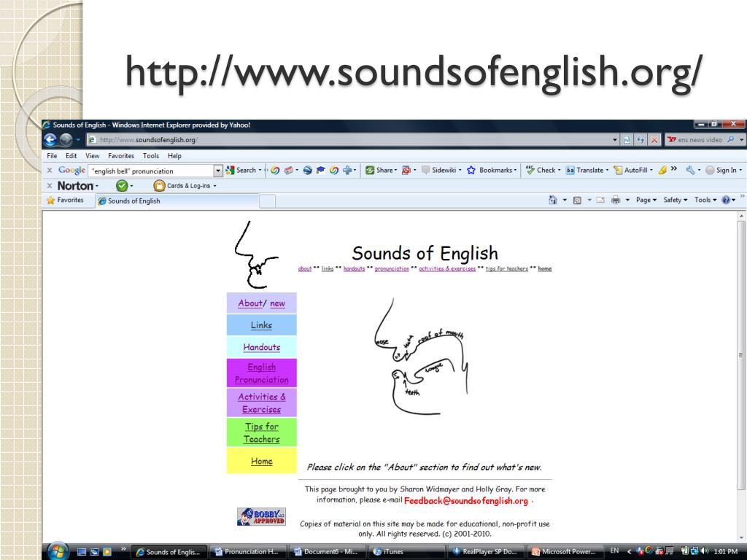
Task: Click Sign In on Google toolbar
Action: [721, 170]
